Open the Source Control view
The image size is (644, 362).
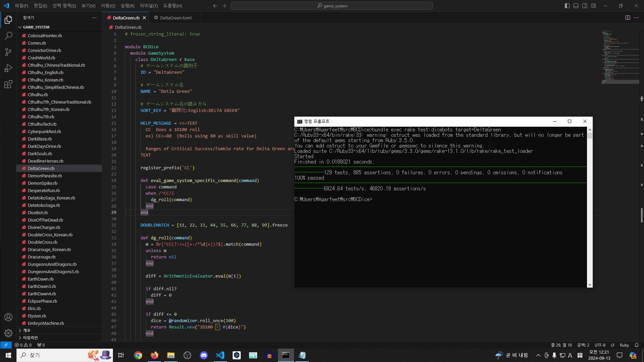(8, 52)
